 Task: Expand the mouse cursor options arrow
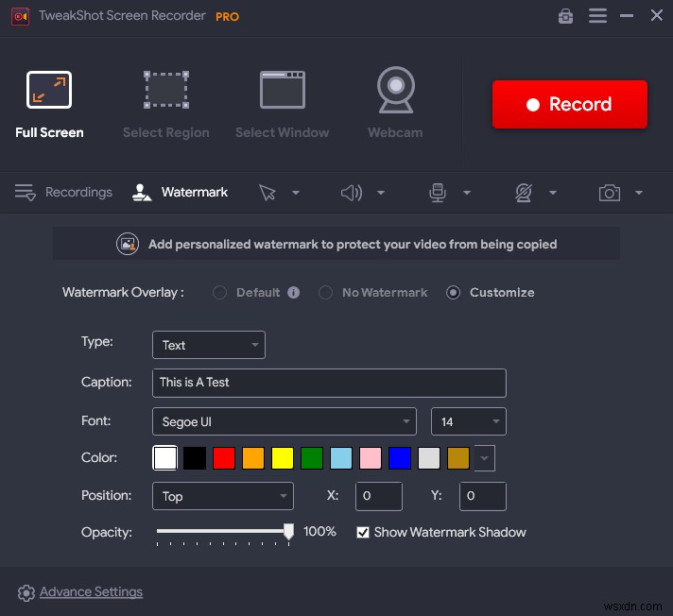point(296,193)
